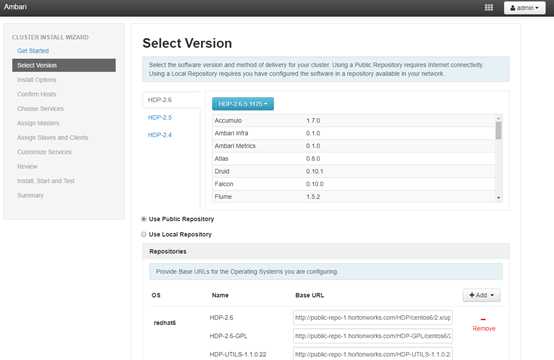The width and height of the screenshot is (554, 360).
Task: Select the Falcon row
Action: (354, 184)
